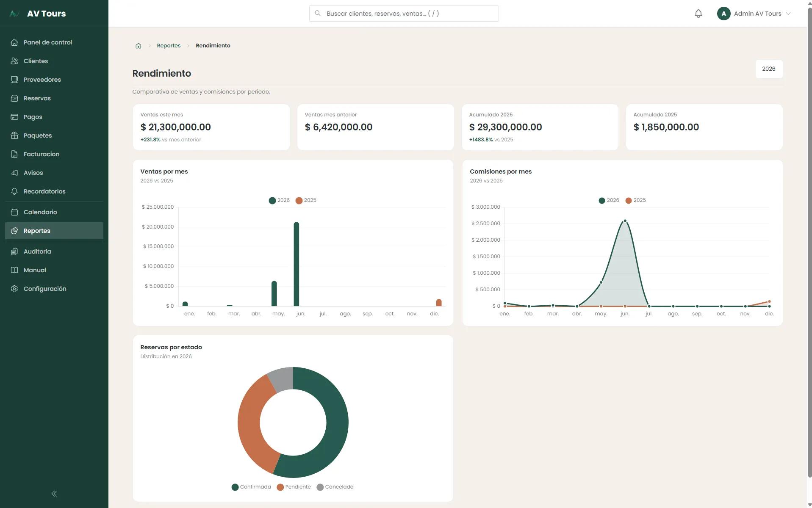Click the AV Tours logo icon
Screen dimensions: 812x508
click(x=14, y=14)
